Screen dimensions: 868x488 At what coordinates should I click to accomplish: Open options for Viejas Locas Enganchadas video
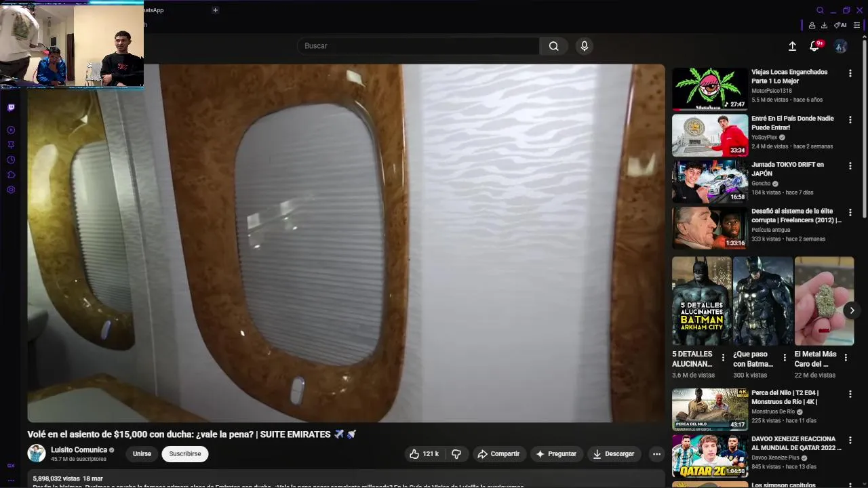tap(850, 73)
